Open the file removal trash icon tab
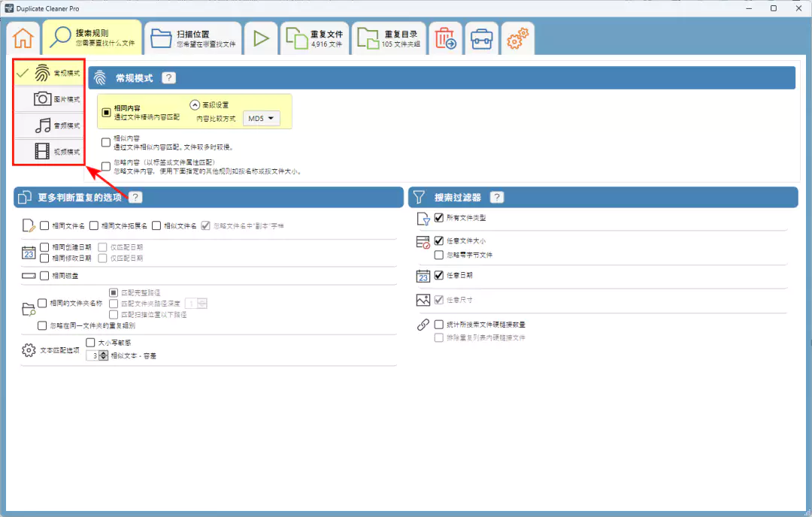The height and width of the screenshot is (517, 812). 445,38
